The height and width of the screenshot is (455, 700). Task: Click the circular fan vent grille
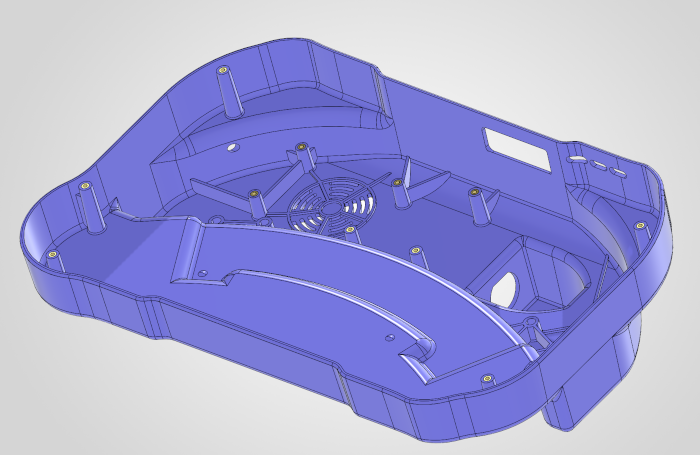[x=328, y=203]
